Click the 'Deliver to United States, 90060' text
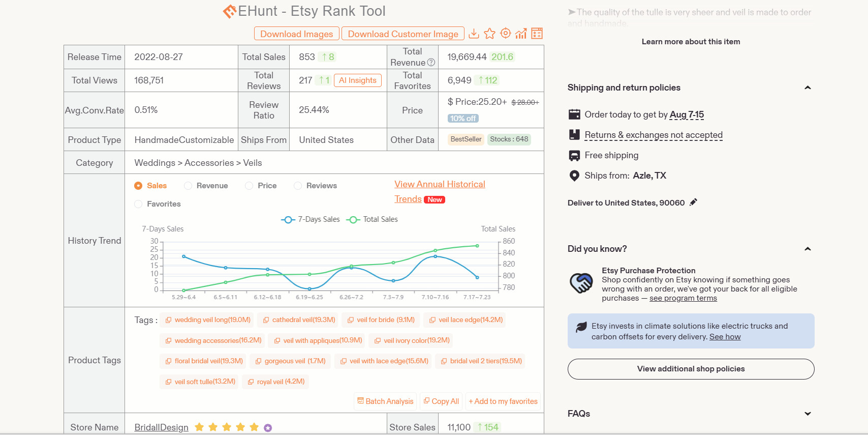This screenshot has width=868, height=435. click(x=626, y=203)
